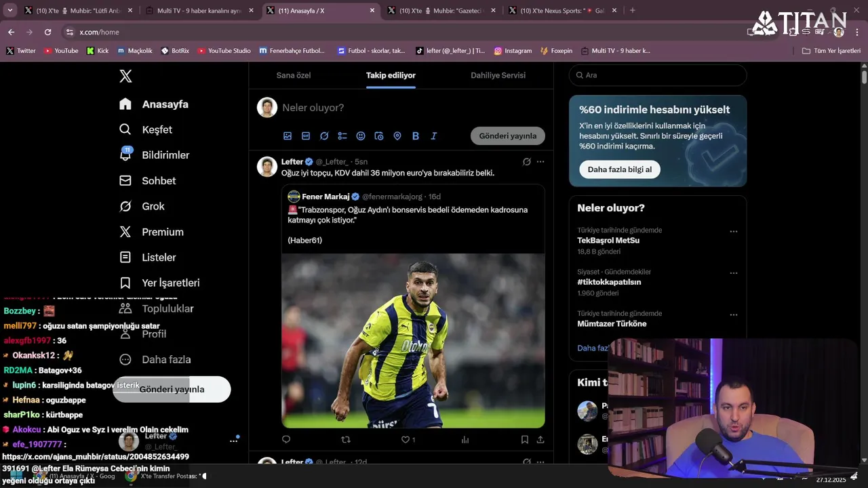Open Anasayfa home in sidebar
The width and height of the screenshot is (868, 488).
pos(154,104)
